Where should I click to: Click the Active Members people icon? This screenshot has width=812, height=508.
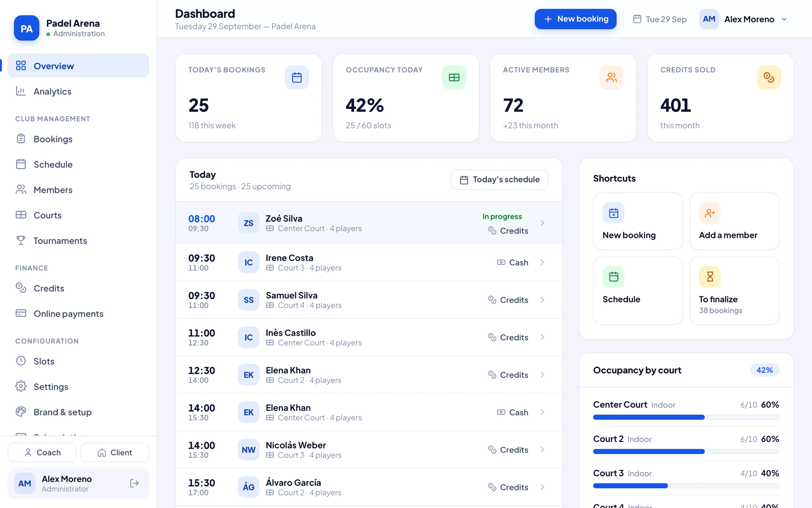611,77
